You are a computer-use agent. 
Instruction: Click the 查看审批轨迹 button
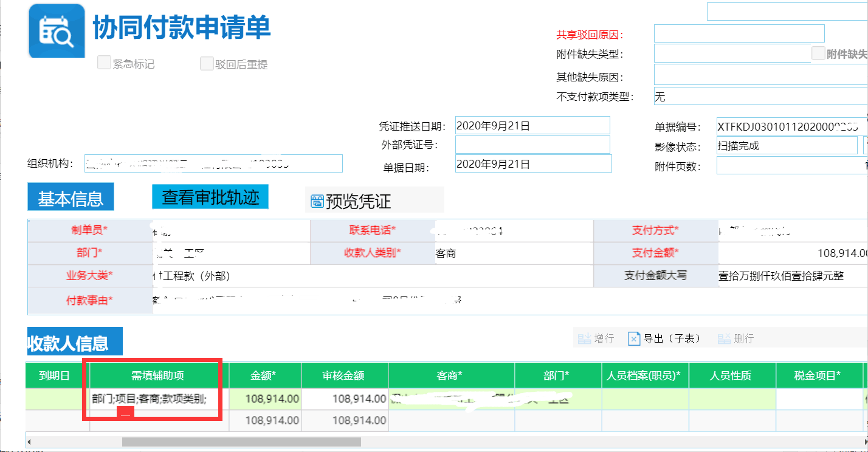click(210, 197)
